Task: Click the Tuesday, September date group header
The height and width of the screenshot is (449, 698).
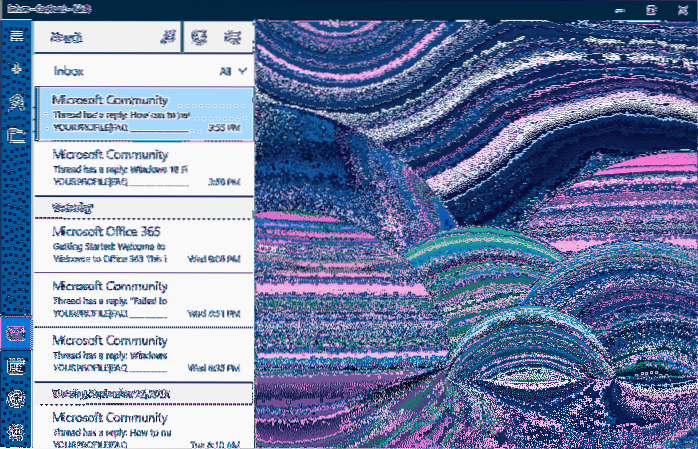Action: (x=144, y=393)
